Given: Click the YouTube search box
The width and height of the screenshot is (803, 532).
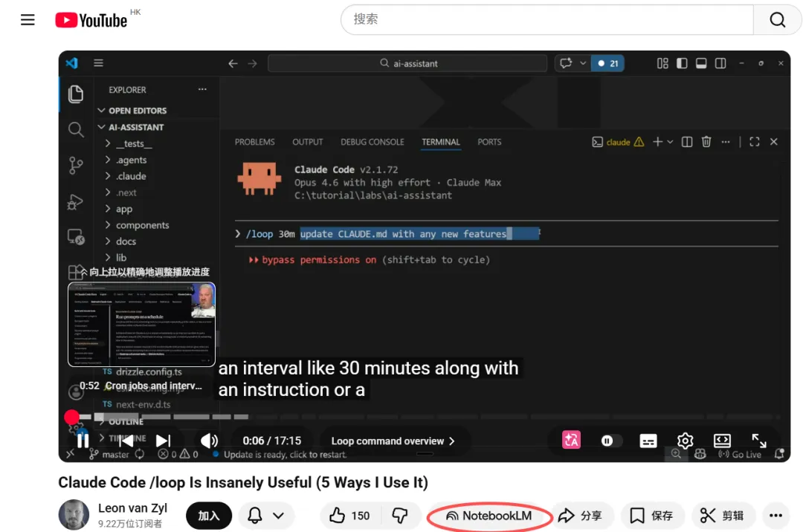Looking at the screenshot, I should (547, 19).
